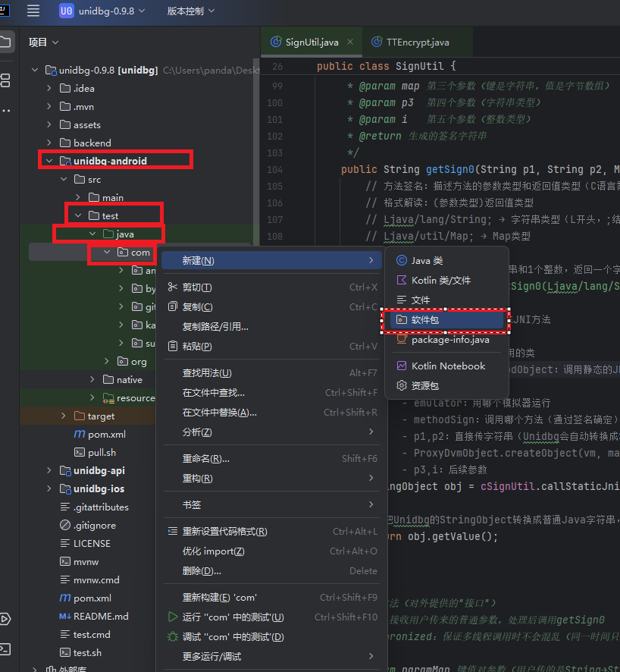Viewport: 620px width, 672px height.
Task: Choose 删除(D)... from the context menu
Action: pos(271,571)
